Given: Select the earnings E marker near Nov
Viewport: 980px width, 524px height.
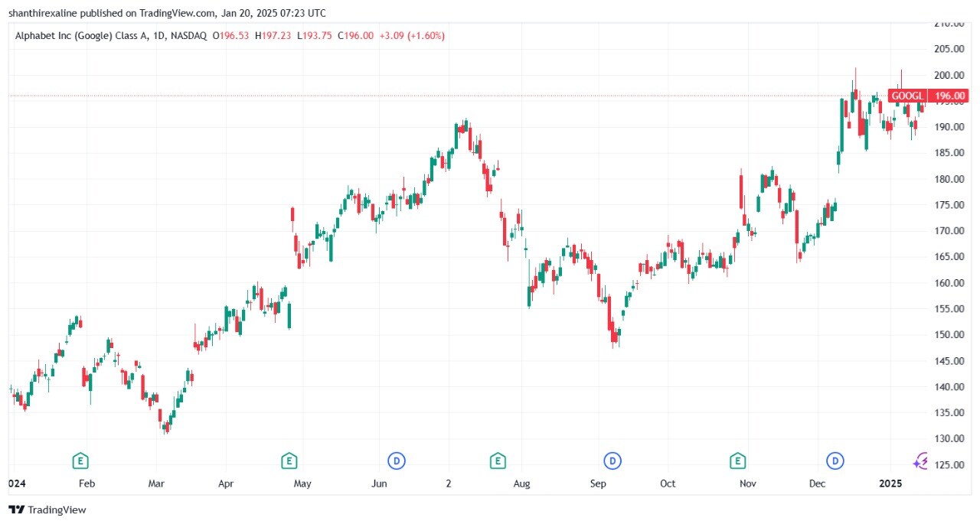Looking at the screenshot, I should tap(737, 461).
